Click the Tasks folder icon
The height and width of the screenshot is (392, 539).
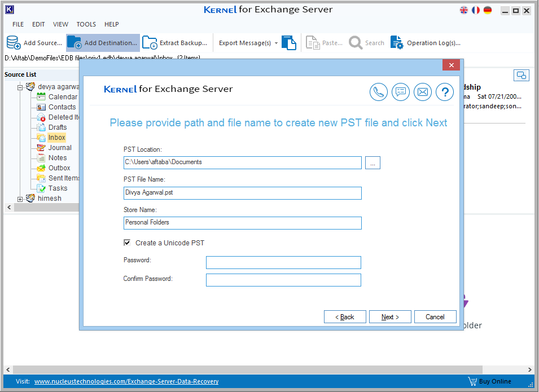click(x=41, y=188)
